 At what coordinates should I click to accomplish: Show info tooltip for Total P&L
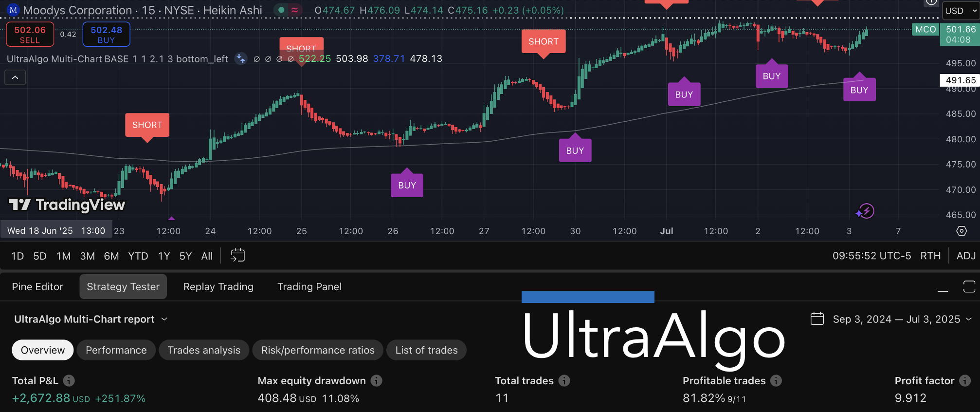[69, 381]
